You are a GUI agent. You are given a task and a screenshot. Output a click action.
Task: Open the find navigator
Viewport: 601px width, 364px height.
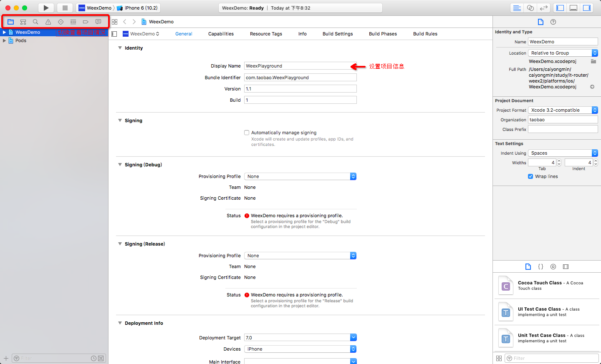pos(35,22)
